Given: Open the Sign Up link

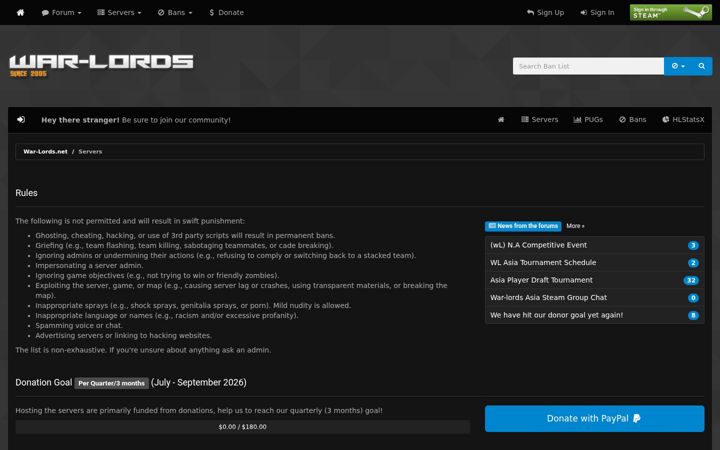Looking at the screenshot, I should (x=546, y=12).
